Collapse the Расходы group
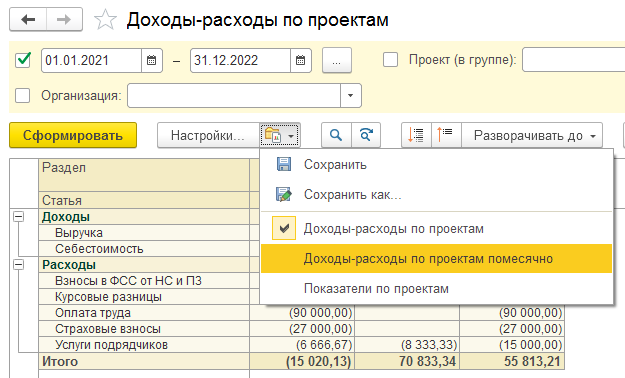The height and width of the screenshot is (378, 625). (x=18, y=265)
